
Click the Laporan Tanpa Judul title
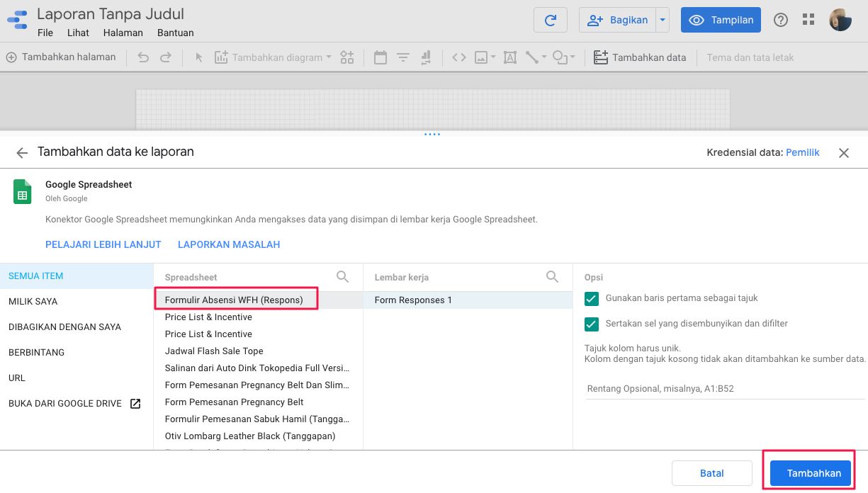point(111,13)
